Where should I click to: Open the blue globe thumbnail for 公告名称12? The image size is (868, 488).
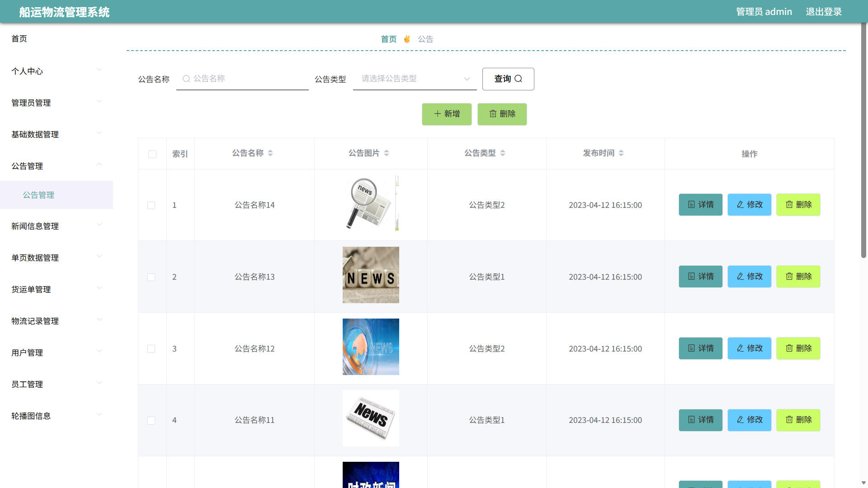[x=371, y=347]
